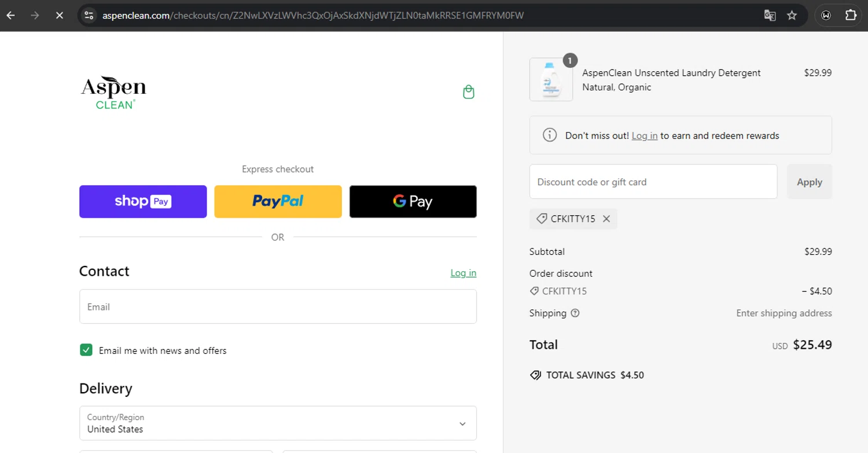Pay with Shop Pay express checkout
This screenshot has height=453, width=868.
(143, 202)
